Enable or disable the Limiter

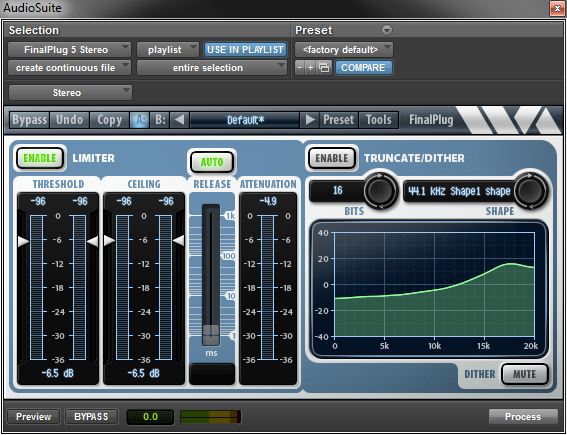(x=40, y=158)
